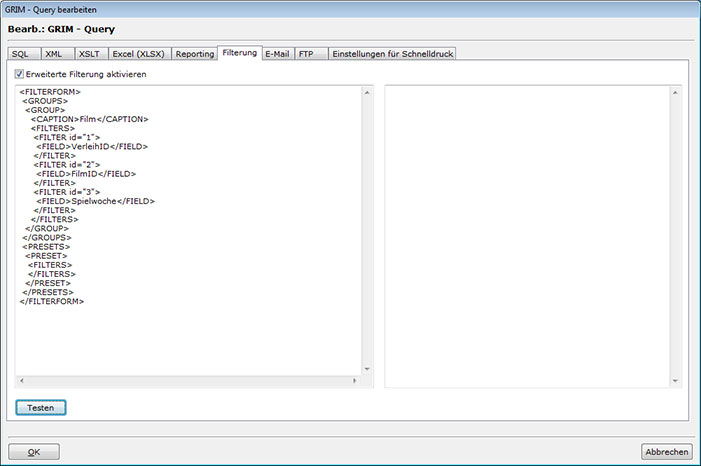Click XML editor's horizontal scrollbar left arrow
This screenshot has height=466, width=701.
21,382
